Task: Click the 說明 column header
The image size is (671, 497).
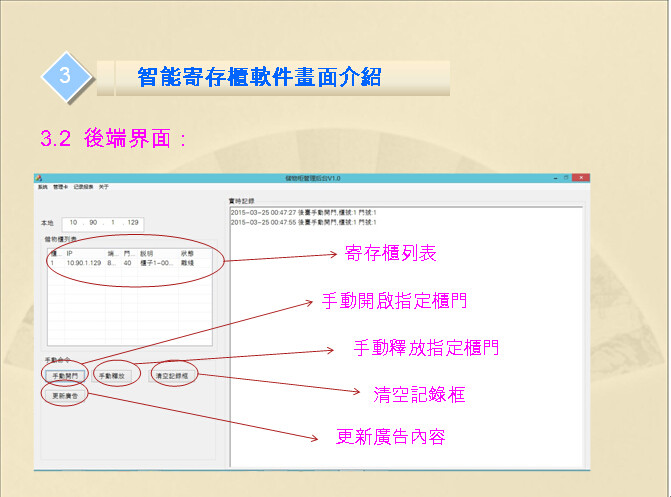Action: (147, 253)
